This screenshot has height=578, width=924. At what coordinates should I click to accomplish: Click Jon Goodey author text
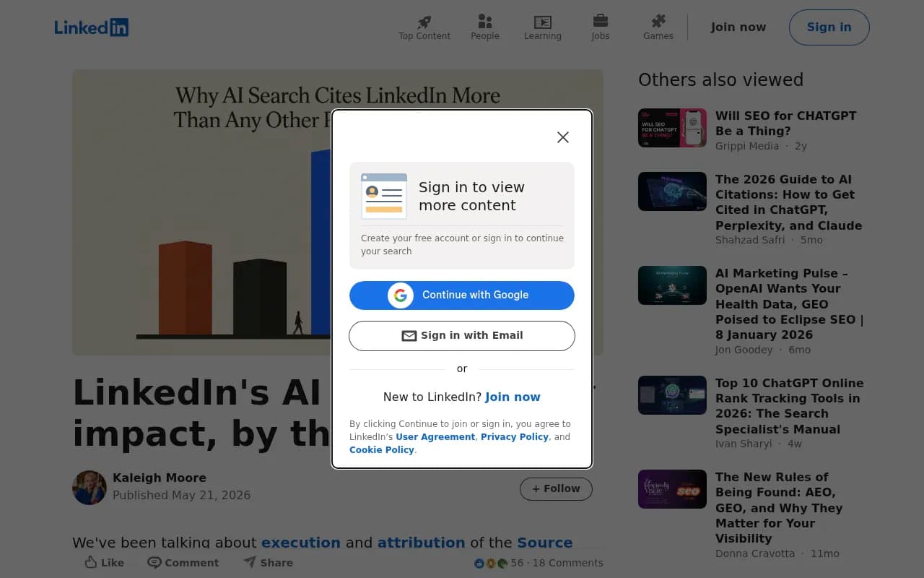pyautogui.click(x=744, y=350)
